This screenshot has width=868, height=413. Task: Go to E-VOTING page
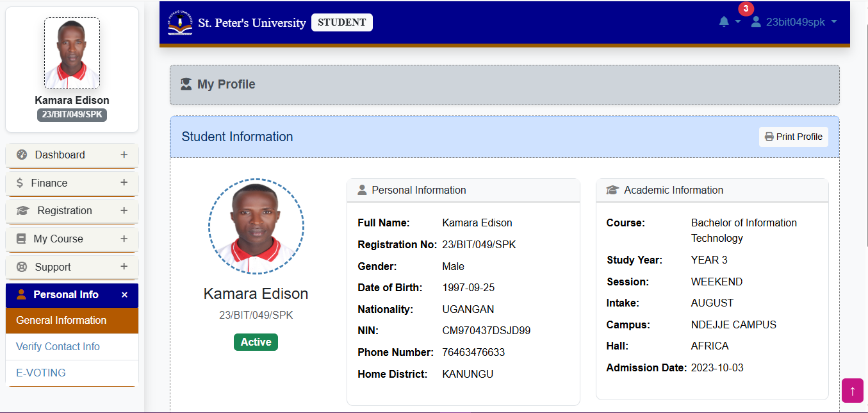click(x=41, y=373)
